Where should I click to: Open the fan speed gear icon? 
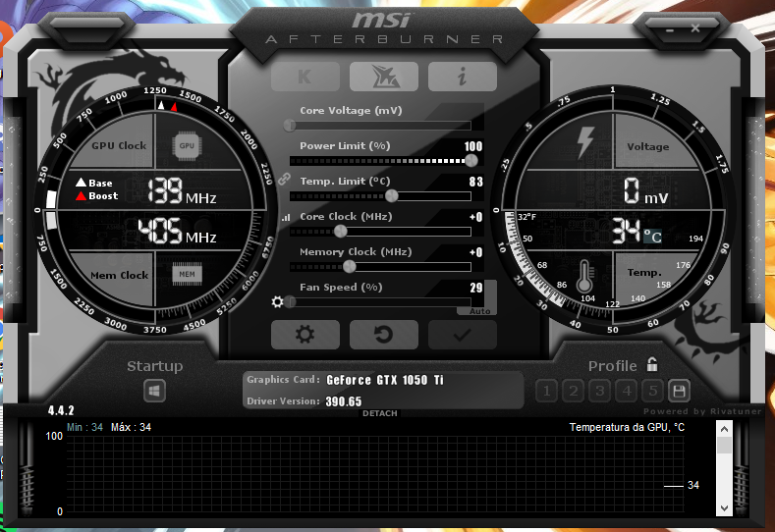tap(277, 301)
